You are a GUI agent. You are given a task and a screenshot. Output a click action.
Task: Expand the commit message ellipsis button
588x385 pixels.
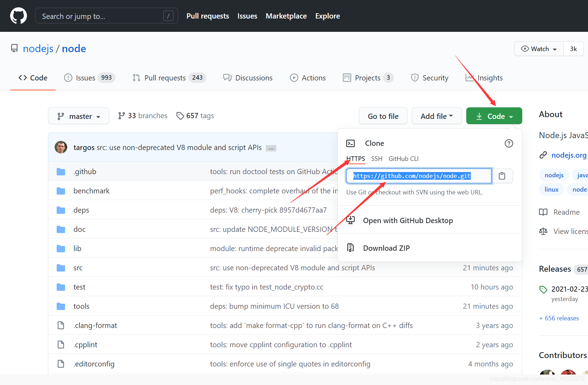pos(271,148)
